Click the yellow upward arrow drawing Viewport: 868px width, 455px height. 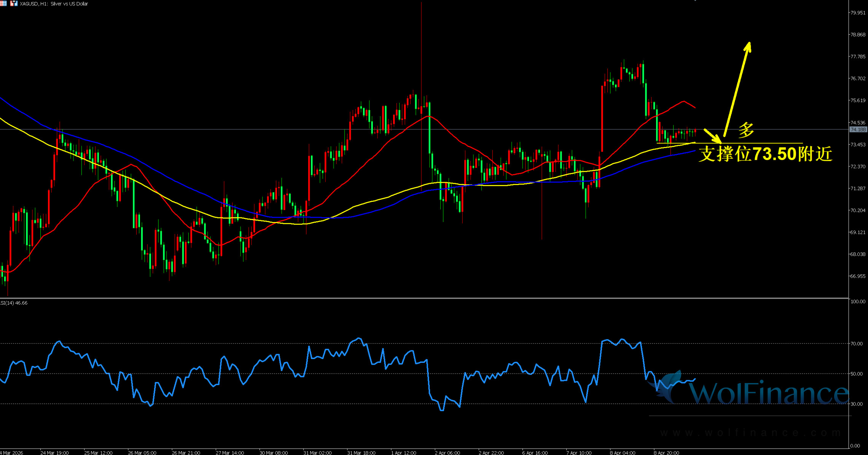[737, 88]
